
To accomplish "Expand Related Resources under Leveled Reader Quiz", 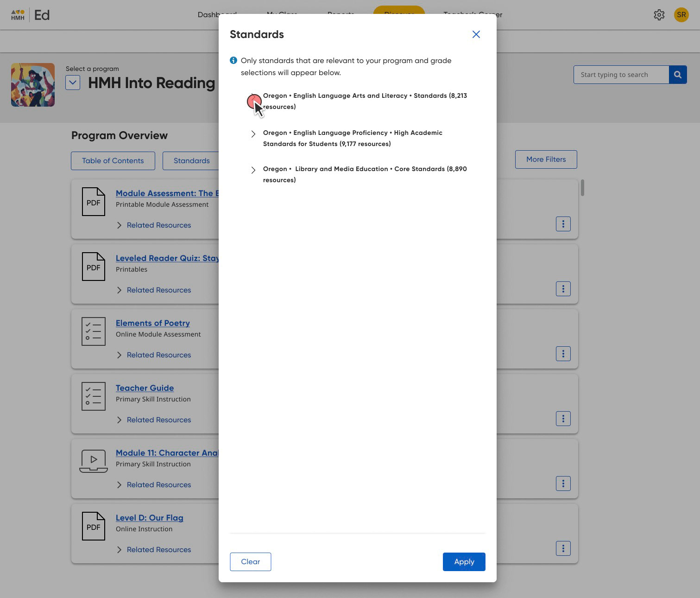I will pyautogui.click(x=153, y=290).
